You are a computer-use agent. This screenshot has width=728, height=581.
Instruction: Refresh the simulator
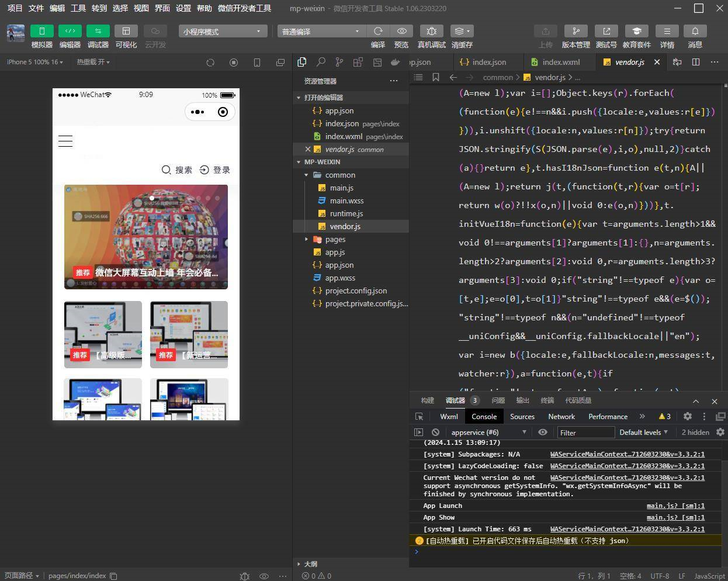(x=210, y=63)
